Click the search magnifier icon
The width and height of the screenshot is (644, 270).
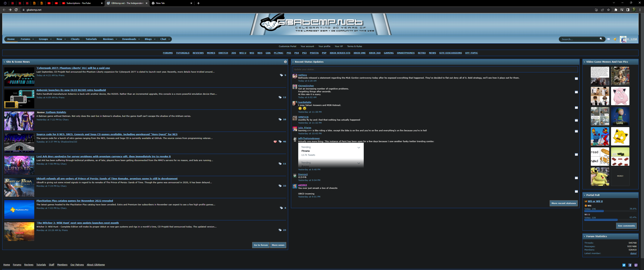point(601,39)
